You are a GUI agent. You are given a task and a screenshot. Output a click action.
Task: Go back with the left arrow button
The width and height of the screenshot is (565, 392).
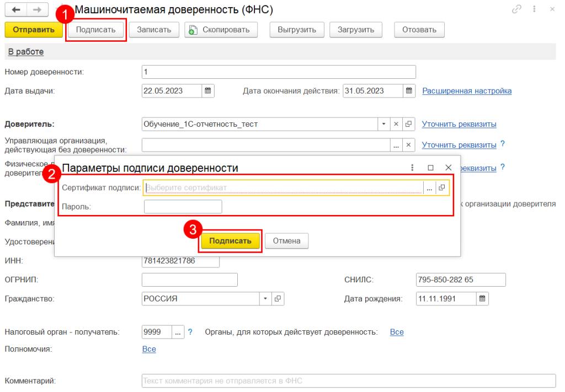pyautogui.click(x=16, y=10)
